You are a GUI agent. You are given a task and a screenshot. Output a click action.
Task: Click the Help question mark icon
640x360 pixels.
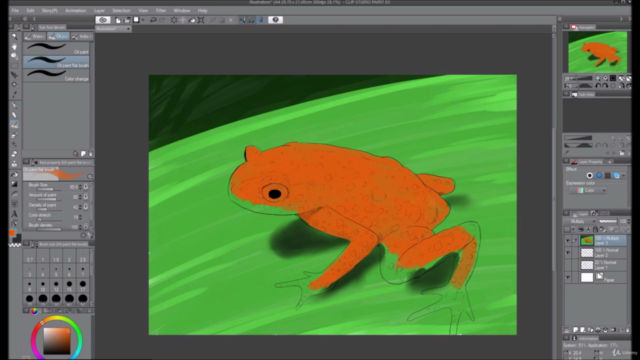[x=276, y=20]
